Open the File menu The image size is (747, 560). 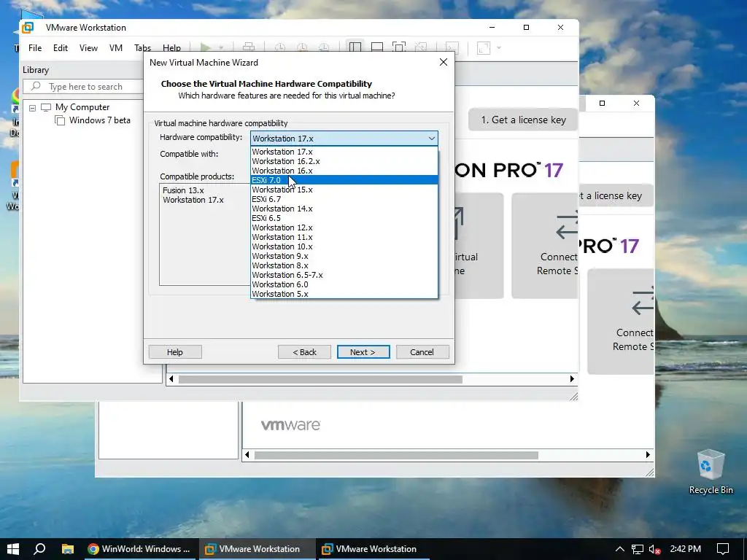pyautogui.click(x=35, y=47)
